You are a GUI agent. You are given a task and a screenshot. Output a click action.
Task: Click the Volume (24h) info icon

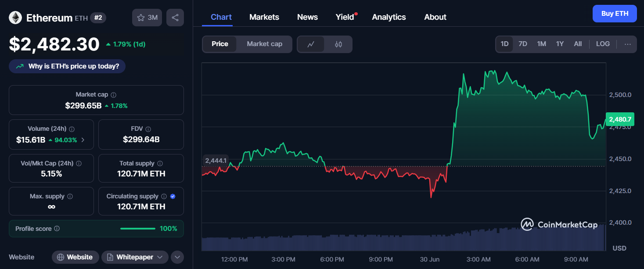pos(72,129)
